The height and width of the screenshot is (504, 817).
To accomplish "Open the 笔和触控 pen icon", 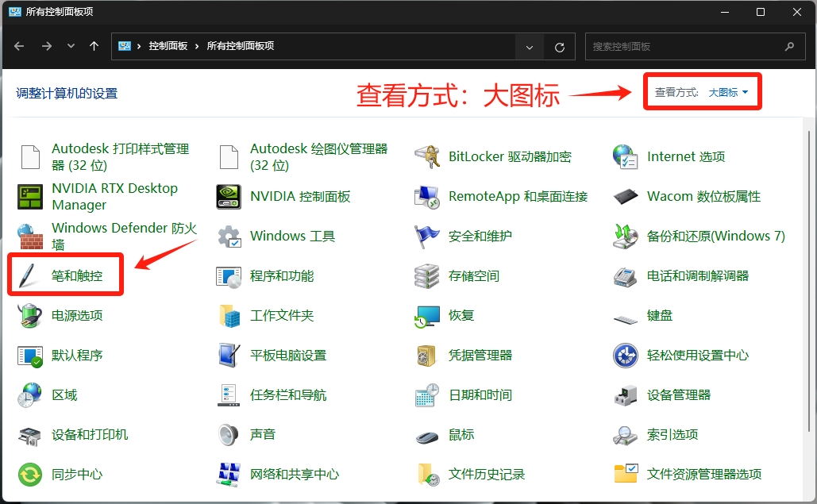I will (x=28, y=275).
